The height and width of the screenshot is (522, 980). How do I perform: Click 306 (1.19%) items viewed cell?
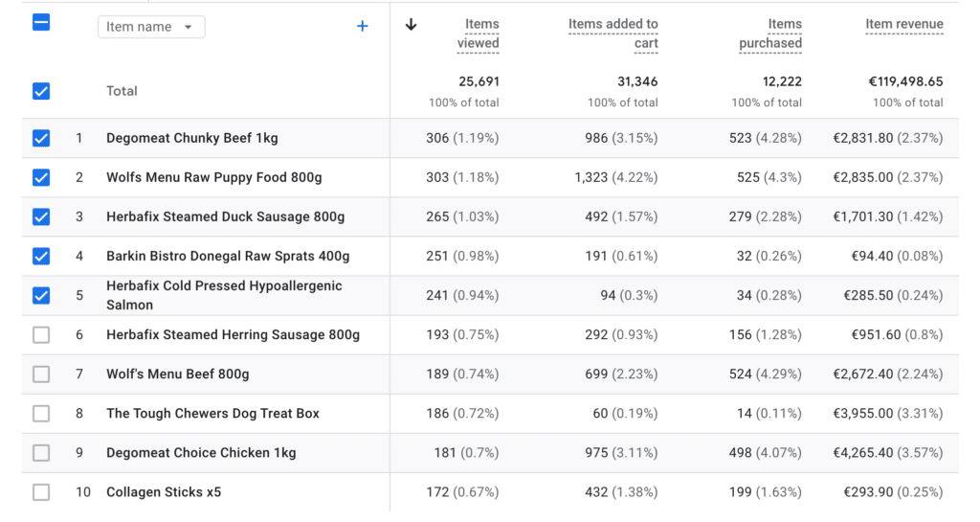coord(462,138)
